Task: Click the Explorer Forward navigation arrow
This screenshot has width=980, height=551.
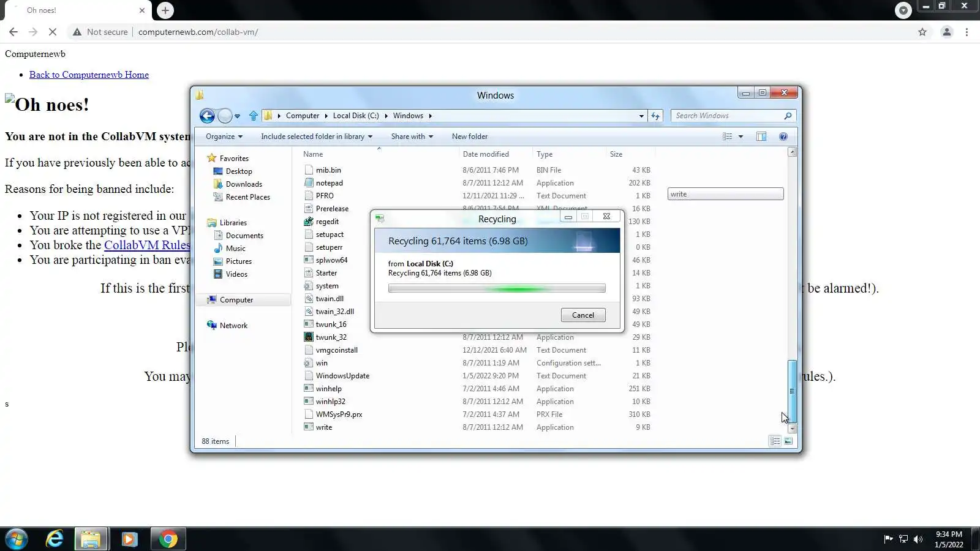Action: point(225,116)
